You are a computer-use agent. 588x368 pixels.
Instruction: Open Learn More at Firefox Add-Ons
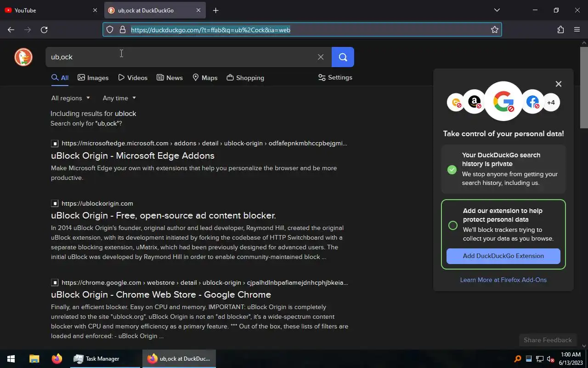point(503,280)
